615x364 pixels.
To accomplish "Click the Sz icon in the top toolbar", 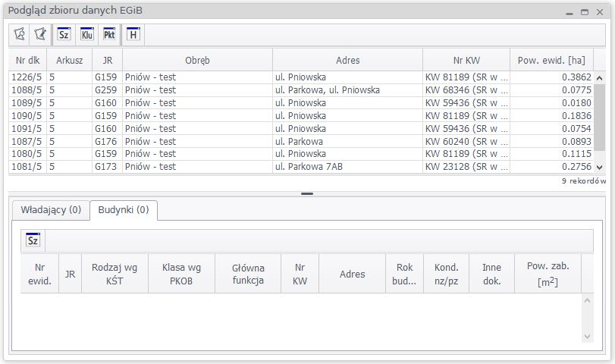I will 64,34.
